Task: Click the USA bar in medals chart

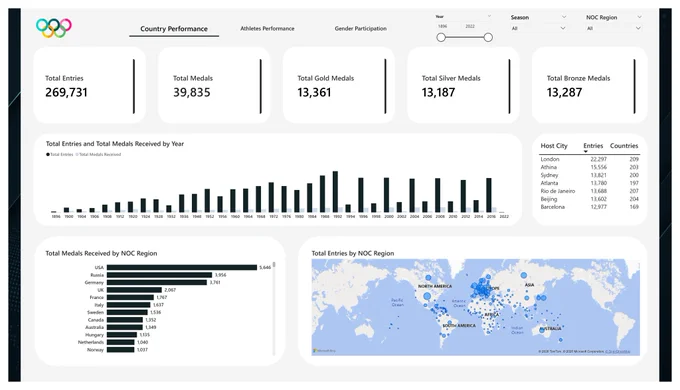Action: [x=182, y=268]
